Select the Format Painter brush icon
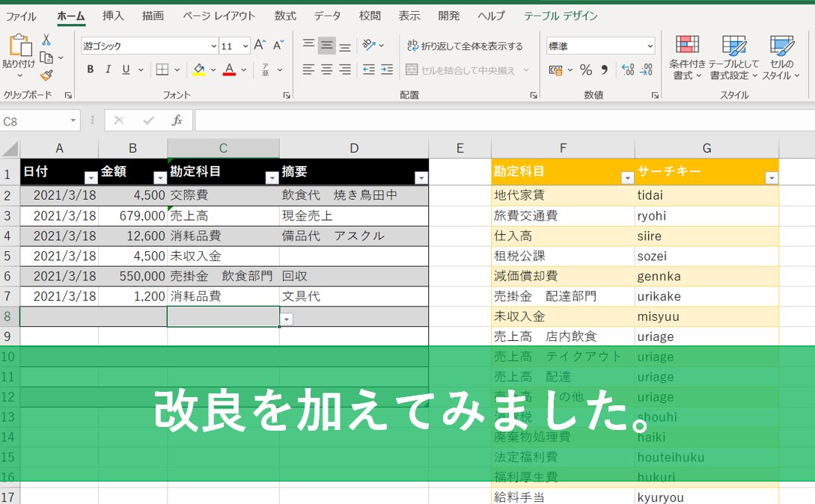The width and height of the screenshot is (815, 504). coord(46,75)
